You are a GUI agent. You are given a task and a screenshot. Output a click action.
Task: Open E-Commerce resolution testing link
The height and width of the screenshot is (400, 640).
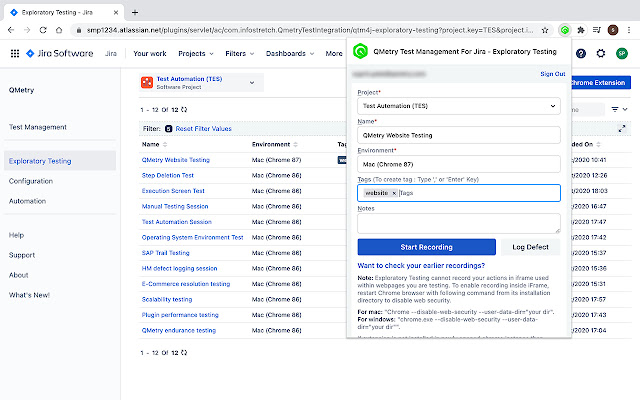point(186,284)
